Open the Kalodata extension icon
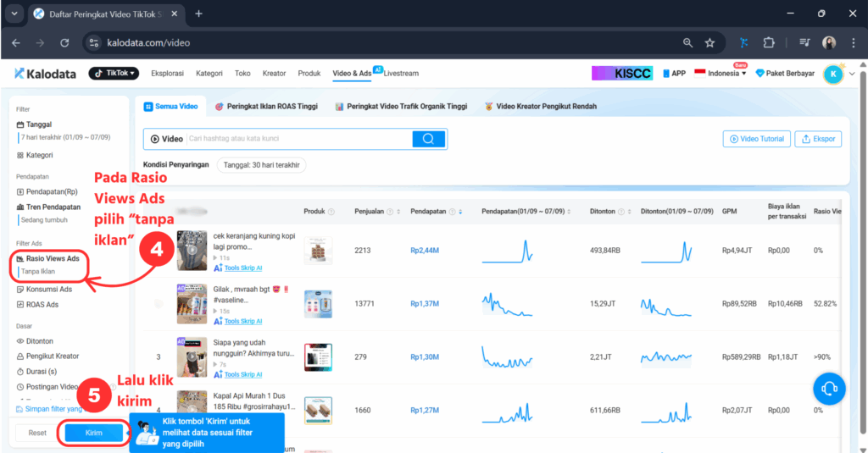 (744, 42)
